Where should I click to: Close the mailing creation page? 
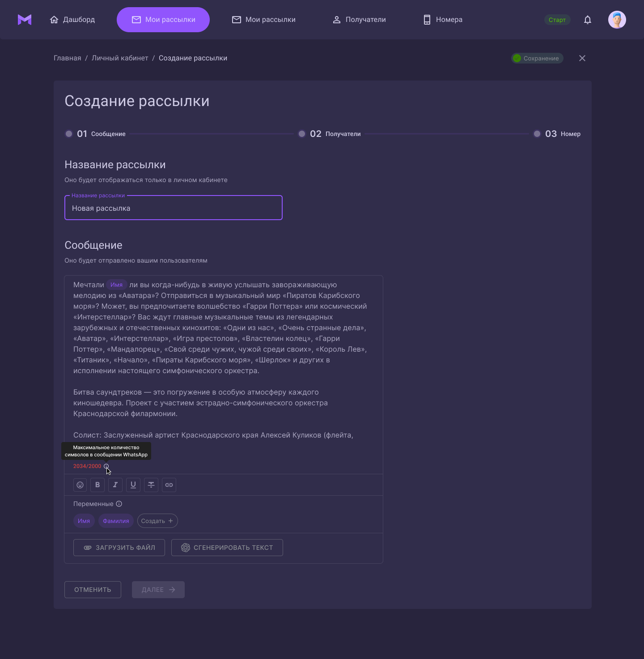pyautogui.click(x=582, y=58)
